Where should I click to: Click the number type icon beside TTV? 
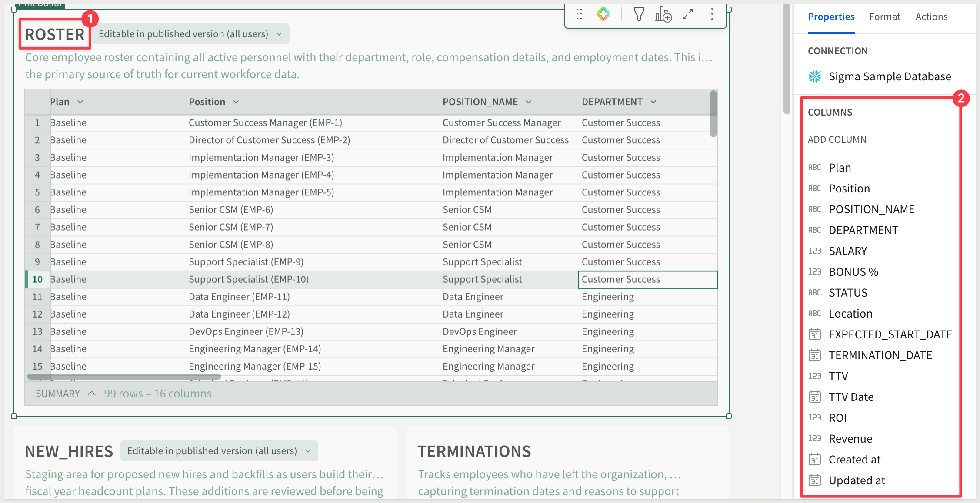pos(814,376)
